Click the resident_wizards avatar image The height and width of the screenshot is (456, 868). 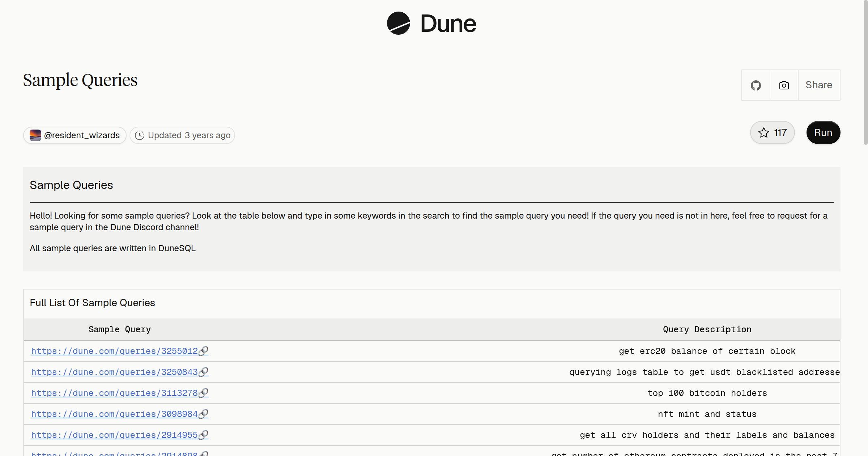[35, 135]
